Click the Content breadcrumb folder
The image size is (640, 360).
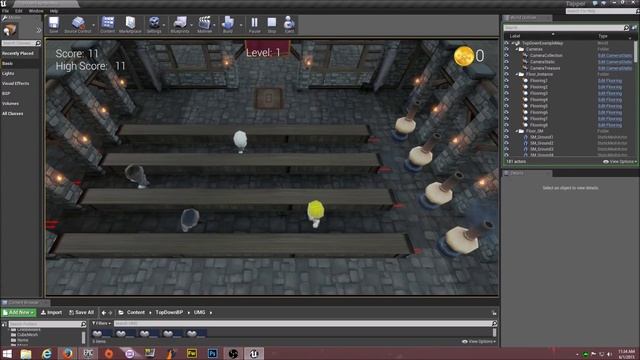[136, 312]
